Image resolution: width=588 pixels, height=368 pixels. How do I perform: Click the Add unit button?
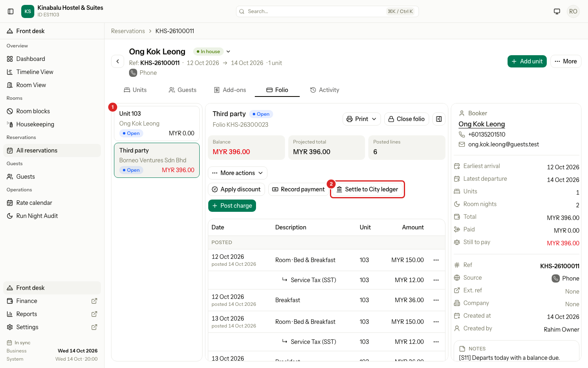coord(527,61)
